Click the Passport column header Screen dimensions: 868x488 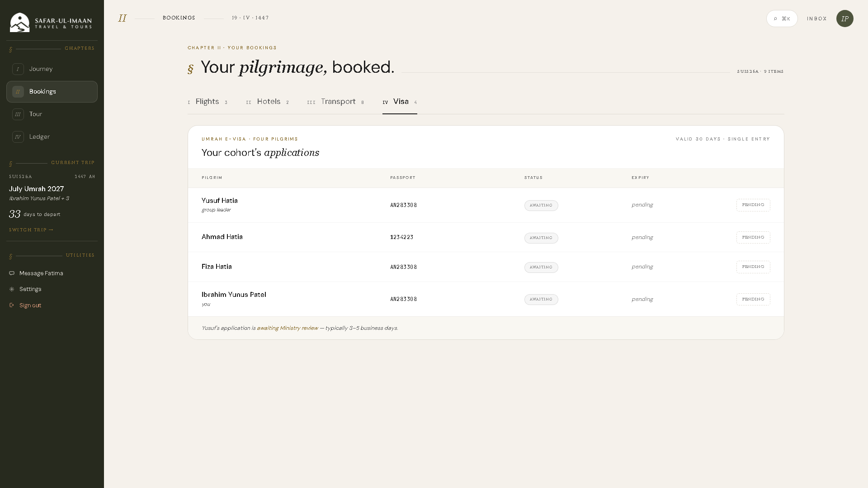tap(403, 178)
